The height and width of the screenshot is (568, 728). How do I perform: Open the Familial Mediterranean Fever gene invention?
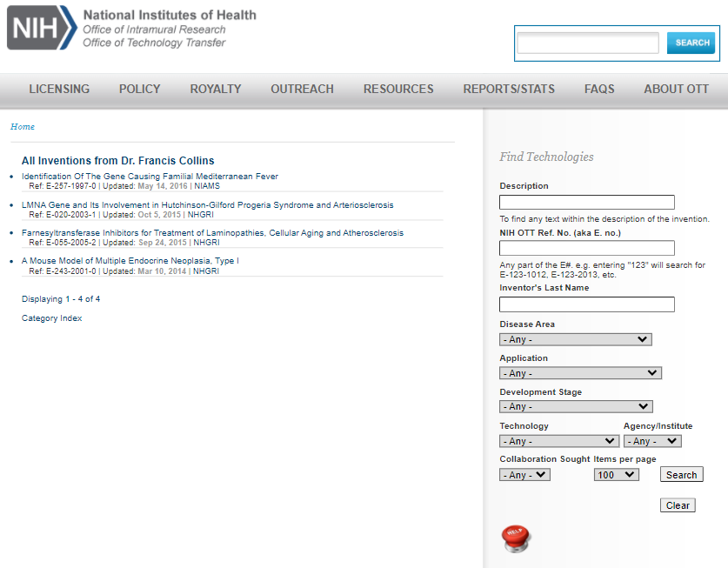click(x=150, y=176)
